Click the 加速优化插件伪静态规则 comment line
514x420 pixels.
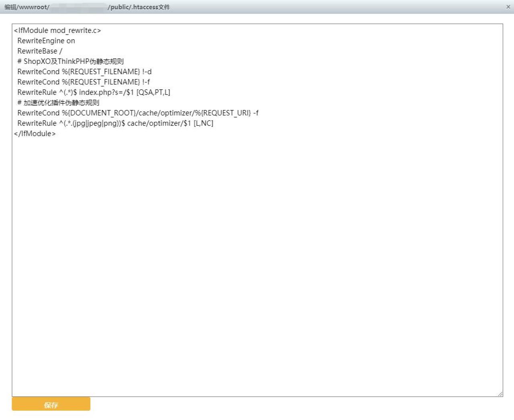pyautogui.click(x=58, y=103)
